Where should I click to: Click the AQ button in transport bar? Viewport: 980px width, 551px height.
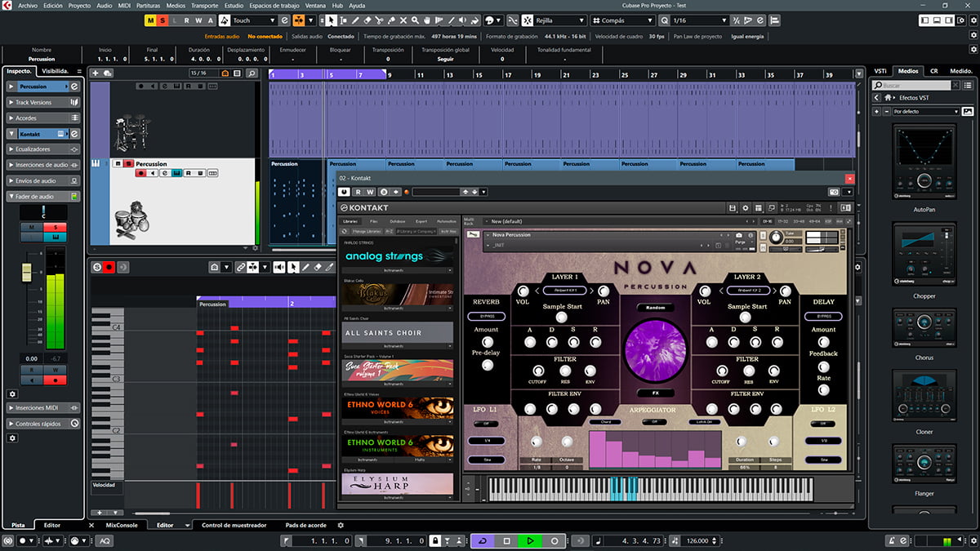[105, 540]
